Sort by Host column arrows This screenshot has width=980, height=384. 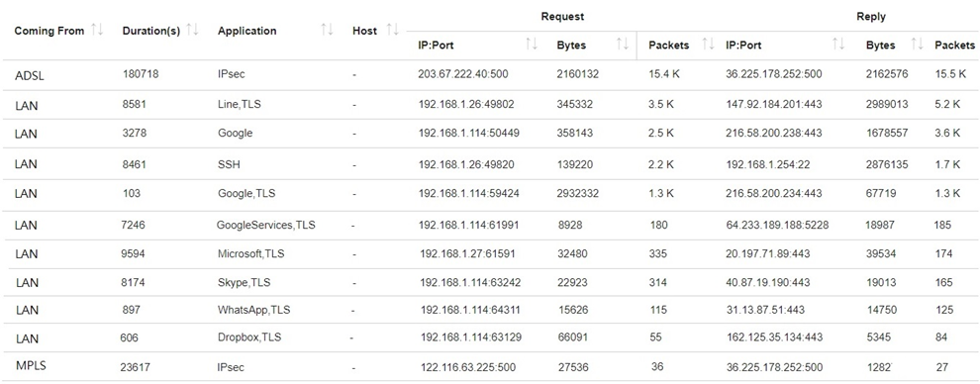click(393, 30)
